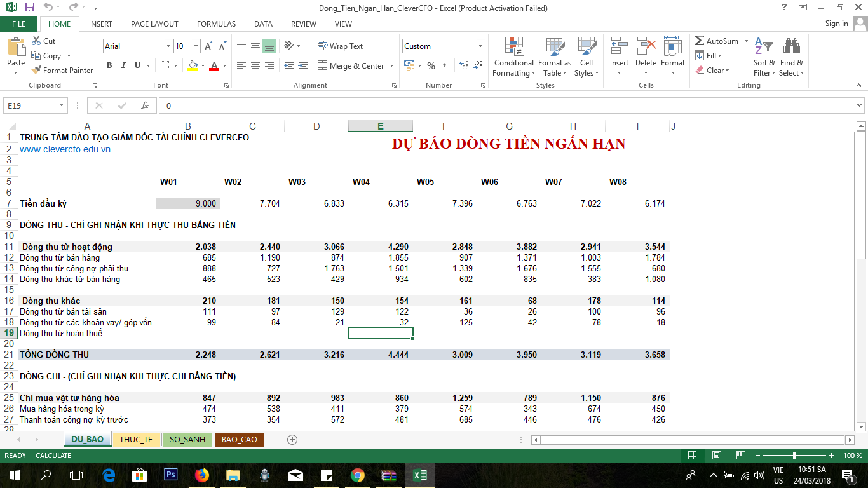This screenshot has width=868, height=488.
Task: Open the www.clevercfo.edu.vn hyperlink
Action: click(65, 149)
